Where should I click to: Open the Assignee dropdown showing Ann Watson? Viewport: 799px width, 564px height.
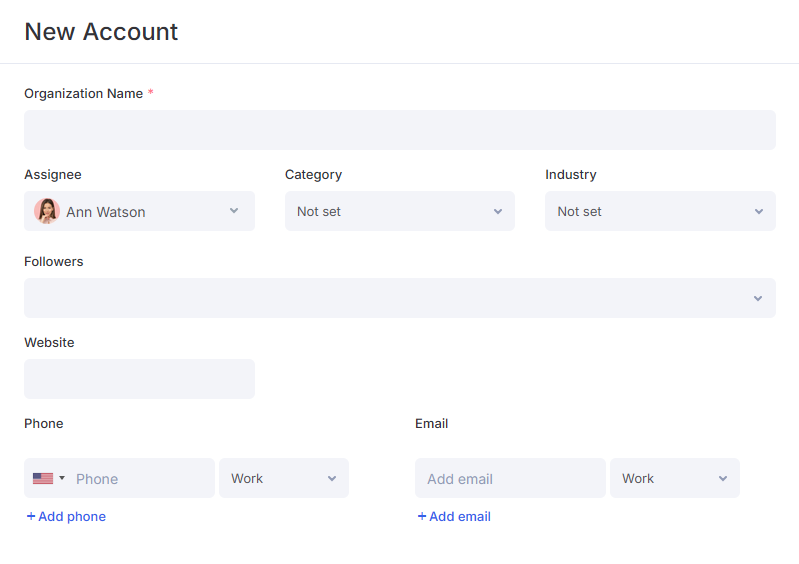pyautogui.click(x=139, y=211)
